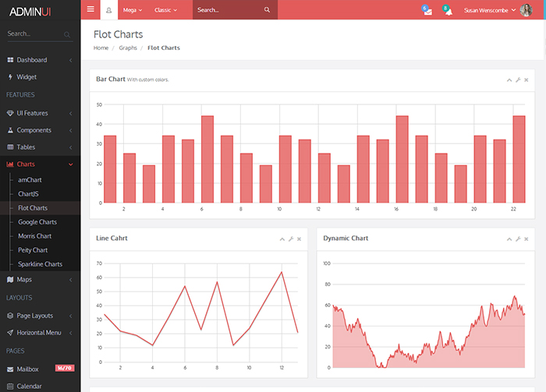Open the bell alerts icon
Image resolution: width=546 pixels, height=392 pixels.
pyautogui.click(x=447, y=10)
